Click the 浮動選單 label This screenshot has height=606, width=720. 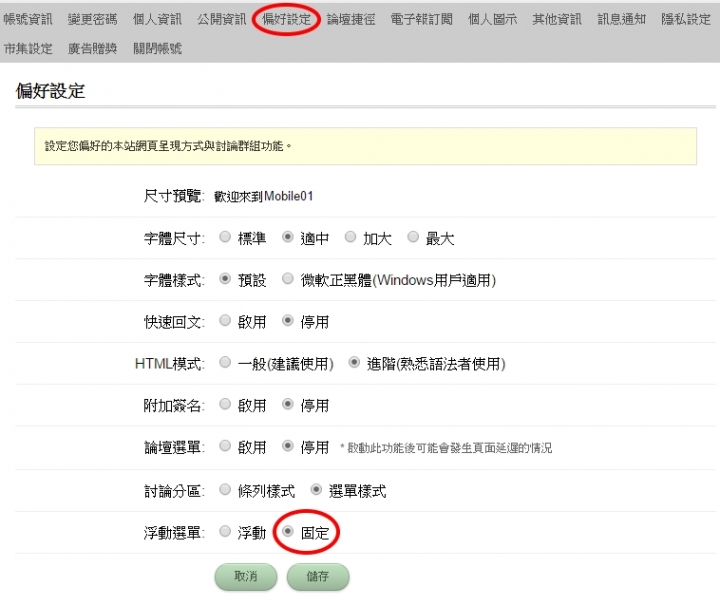click(174, 533)
